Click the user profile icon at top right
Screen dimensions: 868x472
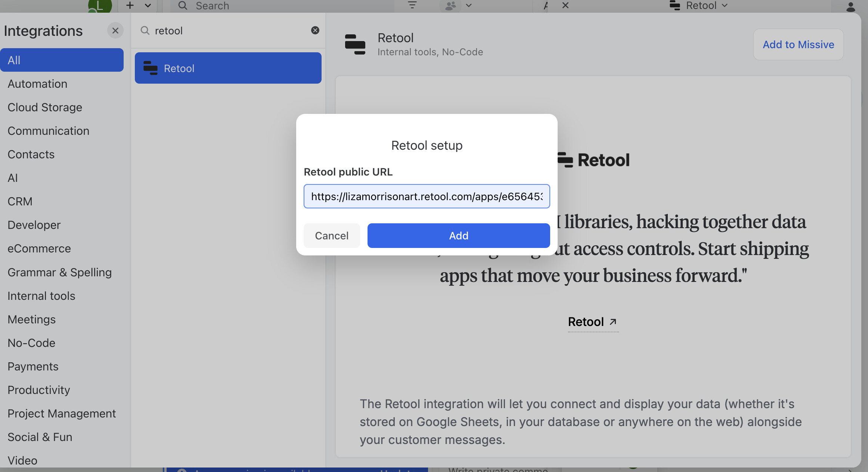(x=850, y=6)
